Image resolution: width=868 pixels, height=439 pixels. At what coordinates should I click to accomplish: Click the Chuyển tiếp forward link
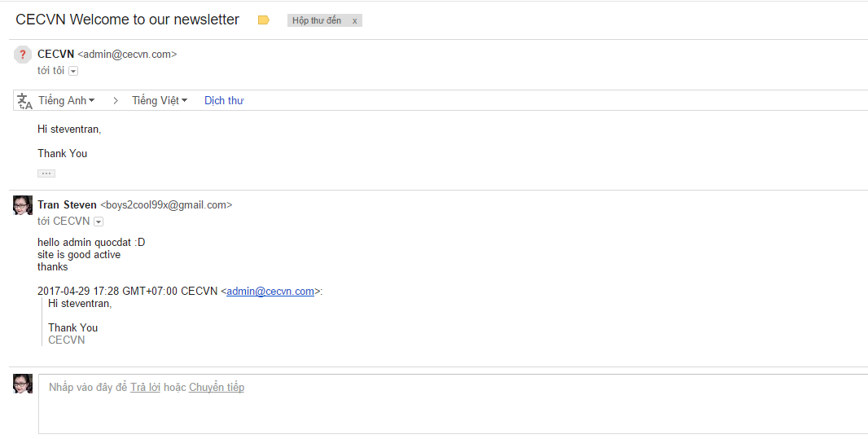(x=217, y=388)
